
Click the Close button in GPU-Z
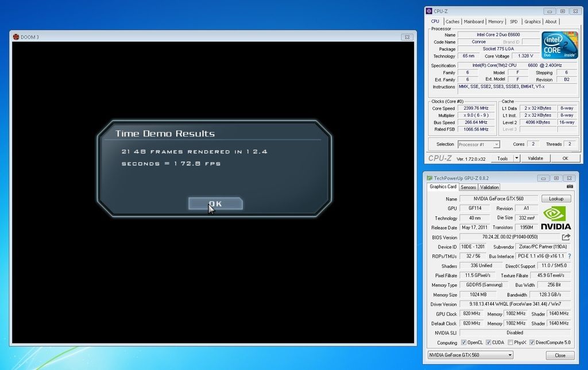pyautogui.click(x=560, y=355)
